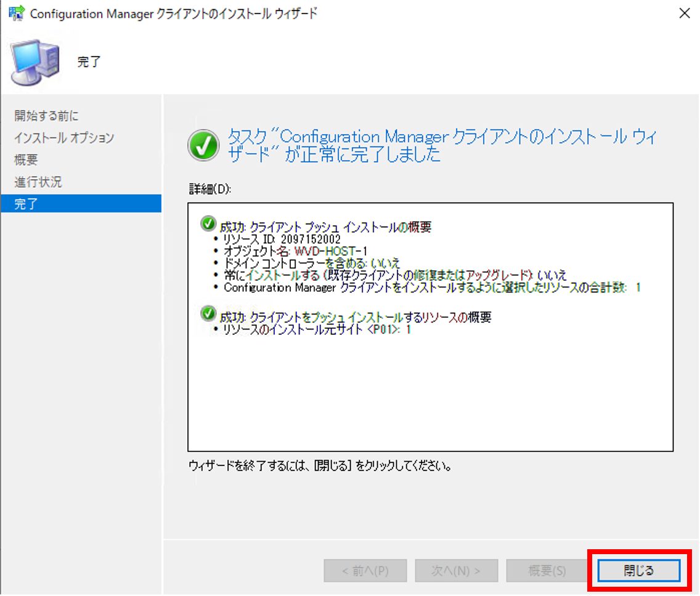700x596 pixels.
Task: Click the オブジェクト名 WVD-HOST-1 line
Action: tap(295, 251)
